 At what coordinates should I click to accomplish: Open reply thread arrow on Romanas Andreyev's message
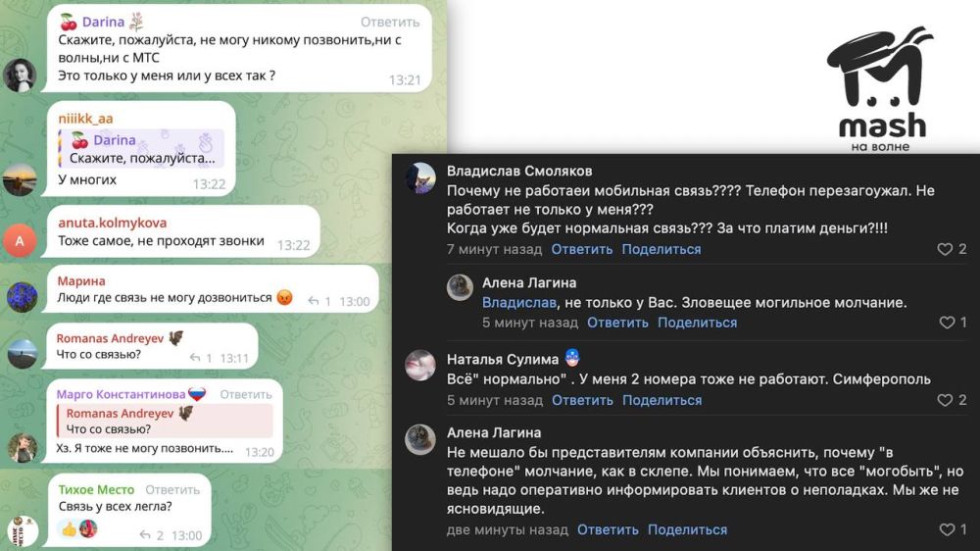(195, 358)
